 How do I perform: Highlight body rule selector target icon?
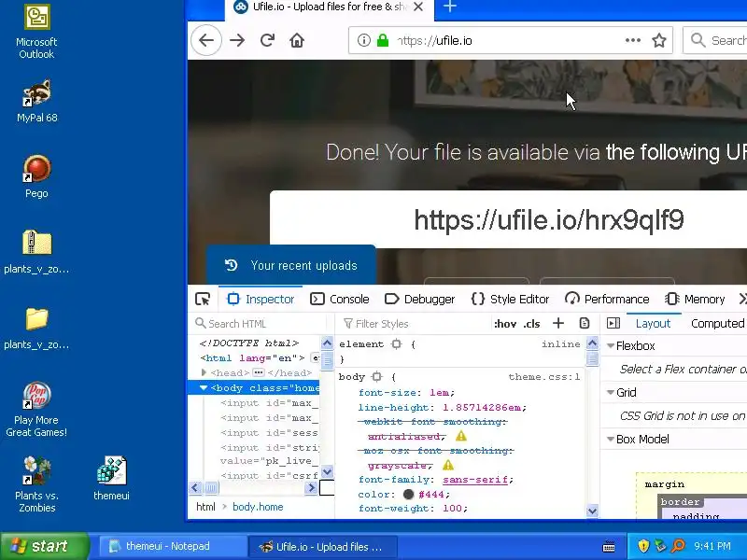tap(377, 377)
